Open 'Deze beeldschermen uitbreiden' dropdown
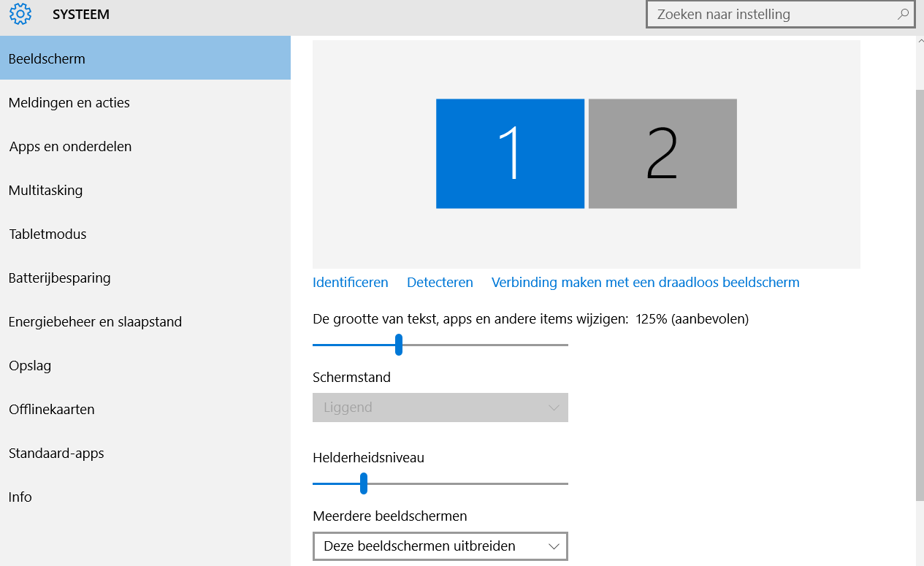Image resolution: width=924 pixels, height=566 pixels. (440, 546)
